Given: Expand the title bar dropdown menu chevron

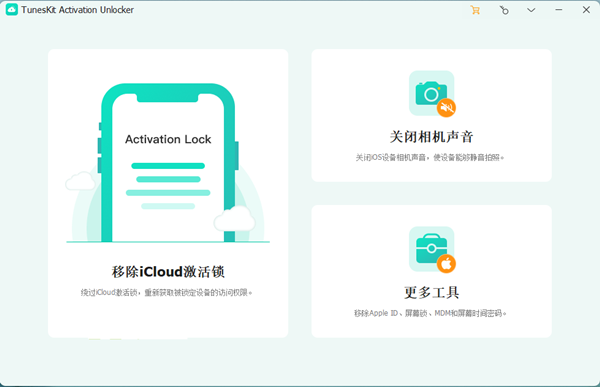Looking at the screenshot, I should click(x=531, y=10).
